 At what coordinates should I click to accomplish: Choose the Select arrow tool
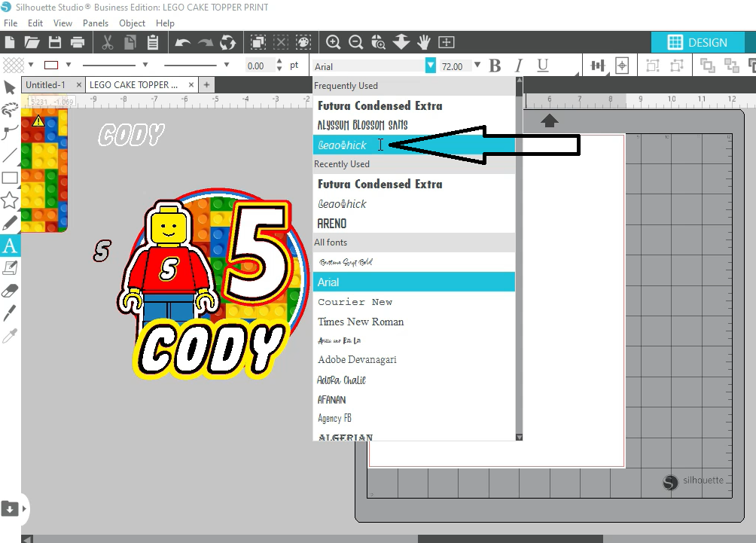(10, 87)
